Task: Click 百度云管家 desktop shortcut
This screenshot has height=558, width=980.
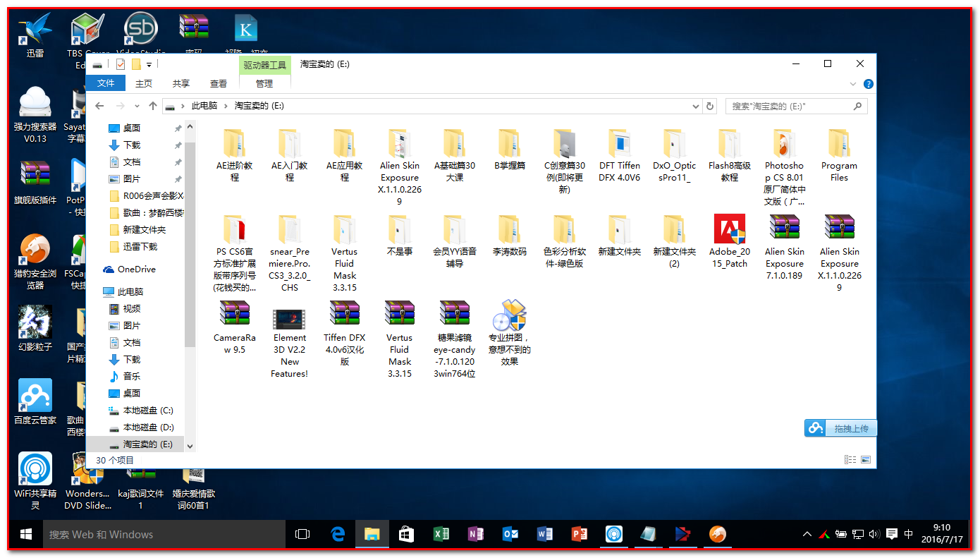Action: [35, 402]
